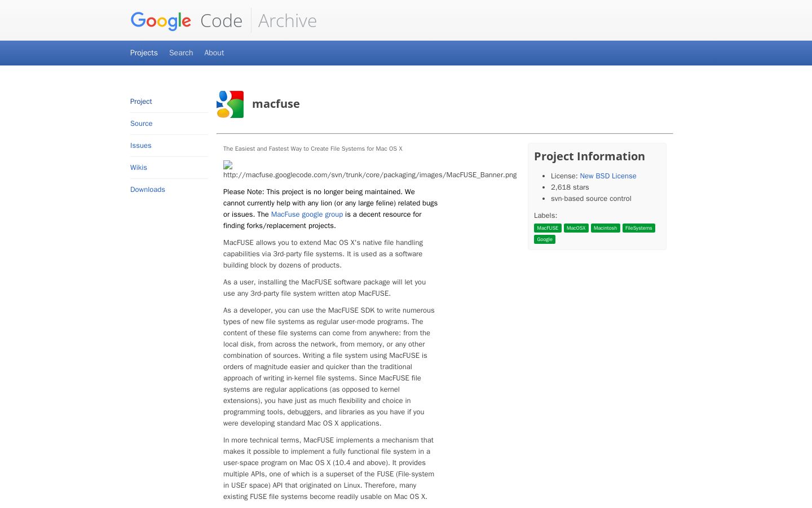
Task: Click the MacFUSE label tag
Action: point(548,228)
